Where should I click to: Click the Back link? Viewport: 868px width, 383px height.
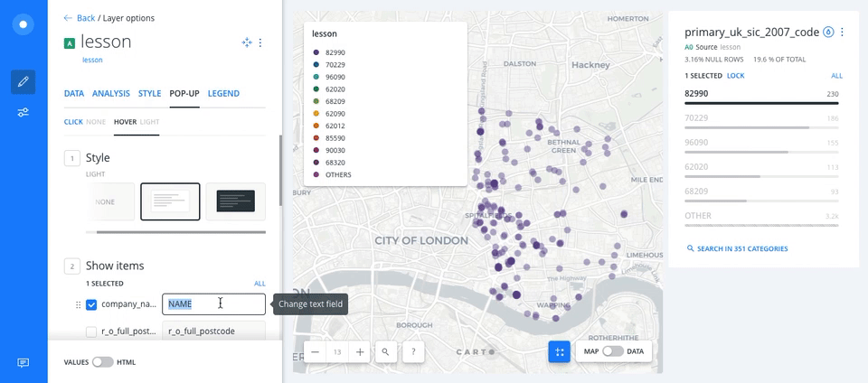pos(86,18)
